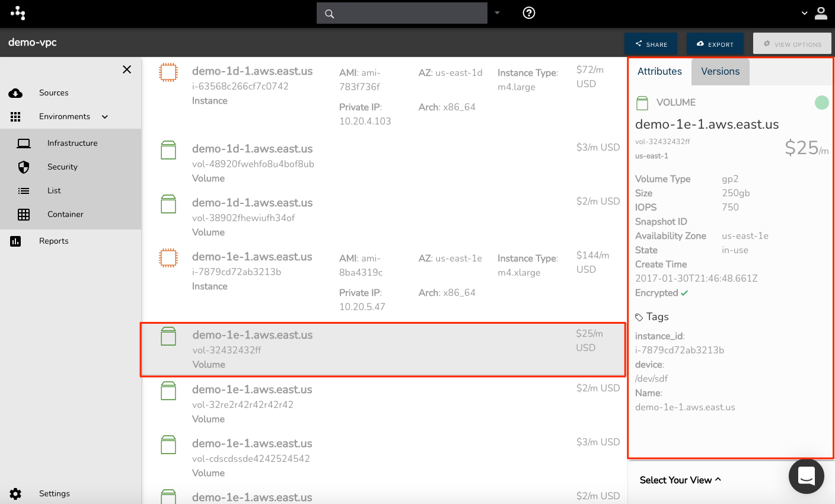Click the View Options button
The image size is (835, 504).
coord(792,44)
